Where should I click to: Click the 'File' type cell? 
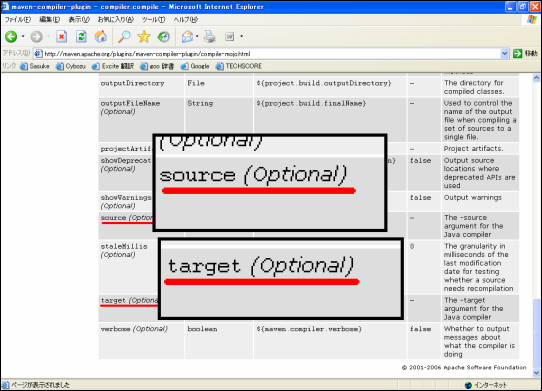(x=196, y=83)
